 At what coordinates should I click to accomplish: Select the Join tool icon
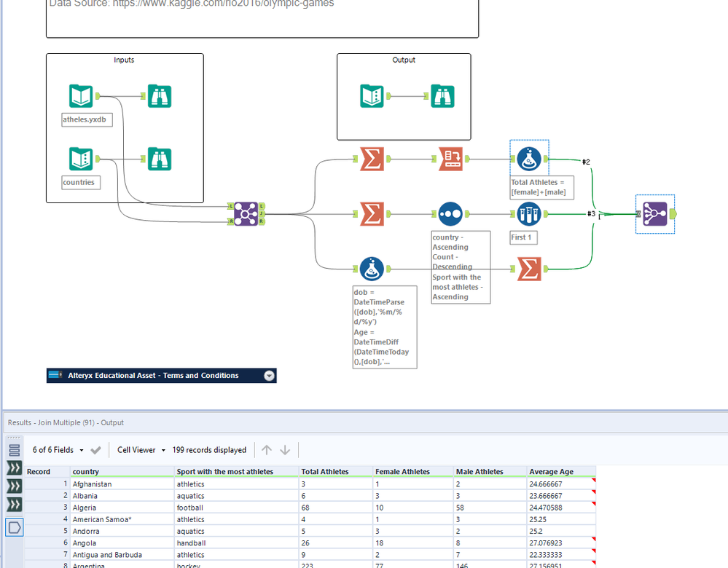[x=246, y=214]
